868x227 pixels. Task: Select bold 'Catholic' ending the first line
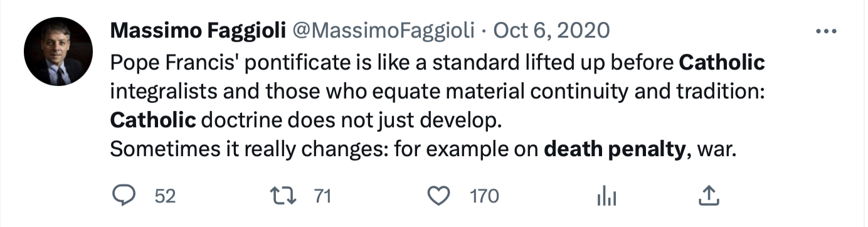click(722, 63)
